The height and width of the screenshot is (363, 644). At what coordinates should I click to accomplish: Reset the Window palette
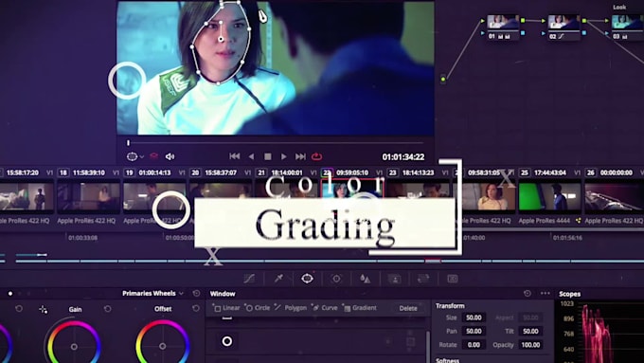(x=528, y=293)
